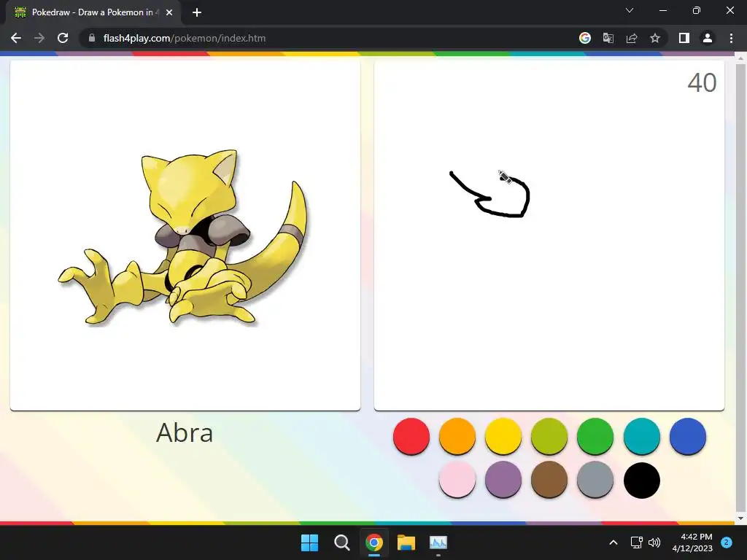The width and height of the screenshot is (747, 560).
Task: Open the Chrome three-dot menu
Action: click(731, 38)
